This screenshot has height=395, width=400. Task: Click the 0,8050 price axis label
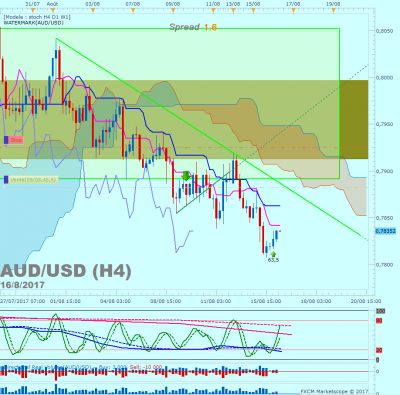click(x=384, y=31)
